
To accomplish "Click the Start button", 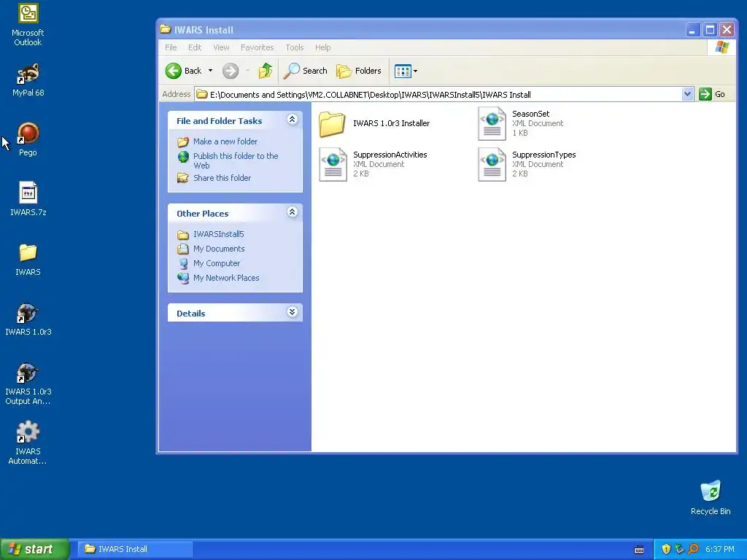I will pyautogui.click(x=34, y=549).
